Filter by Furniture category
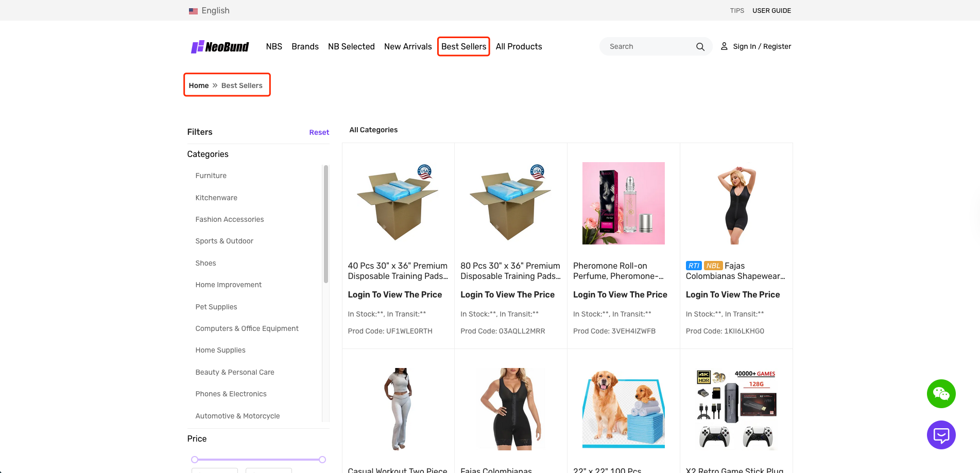The width and height of the screenshot is (980, 473). pos(211,176)
